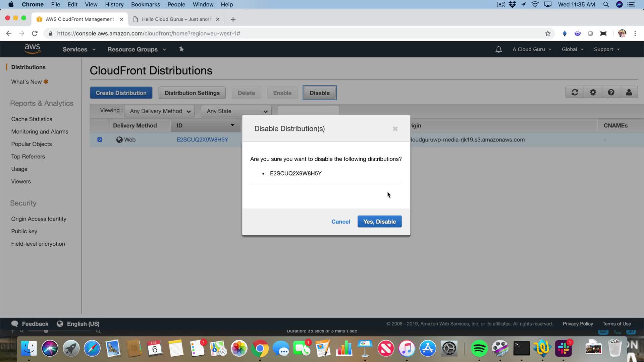Click the help question mark icon
644x362 pixels.
click(x=611, y=92)
